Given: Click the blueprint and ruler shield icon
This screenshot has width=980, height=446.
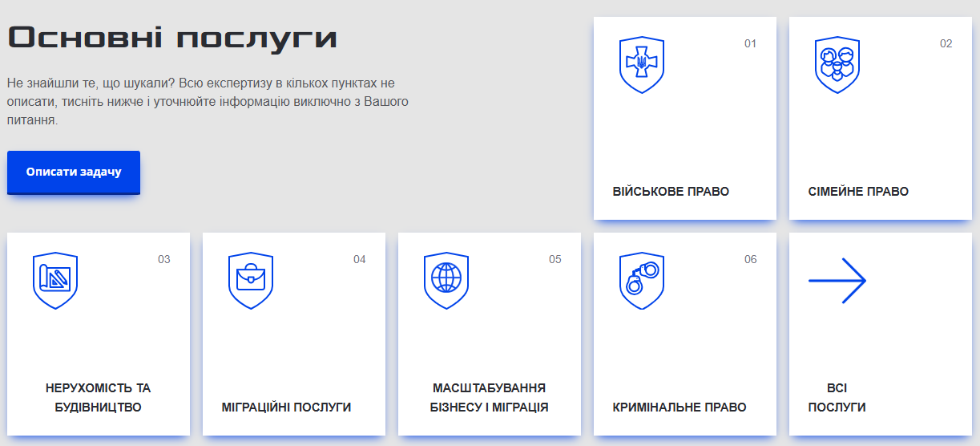Looking at the screenshot, I should (55, 281).
